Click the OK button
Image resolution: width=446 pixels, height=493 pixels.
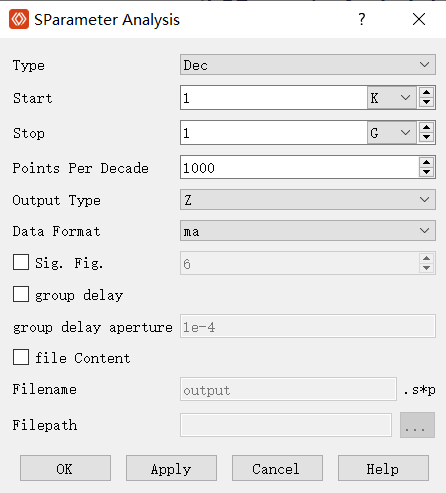[x=65, y=468]
